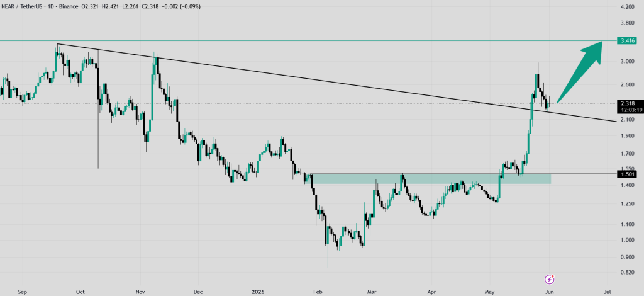This screenshot has width=644, height=296.
Task: Click the 2.100 price axis label
Action: [628, 119]
